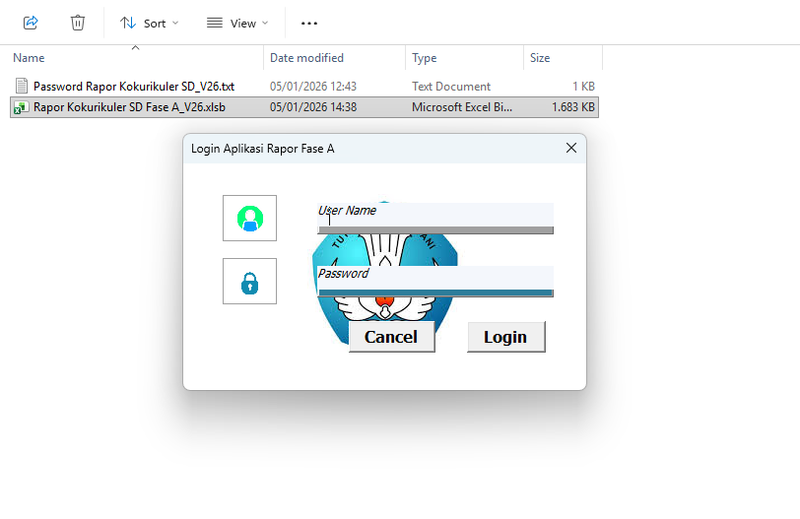Sort by the Date modified column header
Viewport: 800px width, 519px height.
coord(306,58)
